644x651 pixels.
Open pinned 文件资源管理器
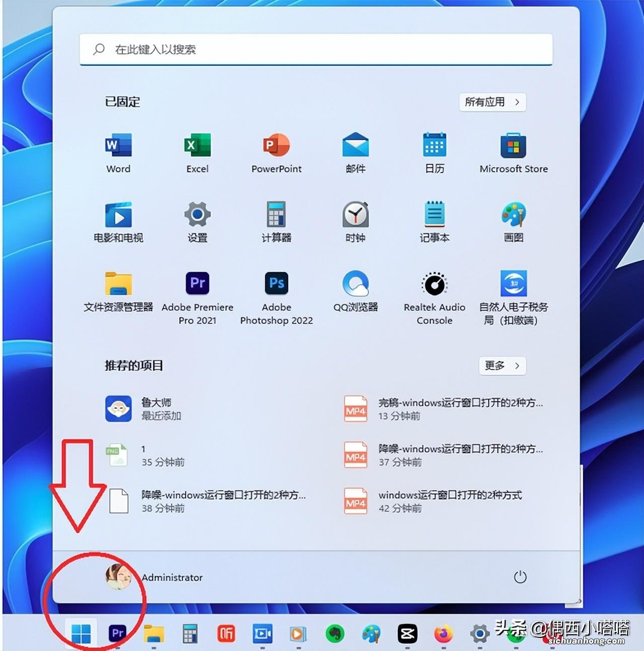[118, 292]
